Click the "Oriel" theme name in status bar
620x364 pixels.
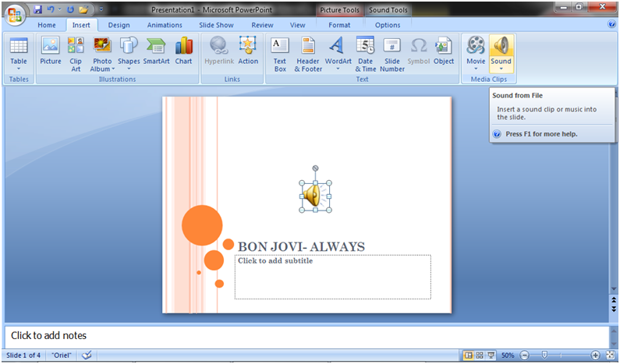tap(62, 355)
